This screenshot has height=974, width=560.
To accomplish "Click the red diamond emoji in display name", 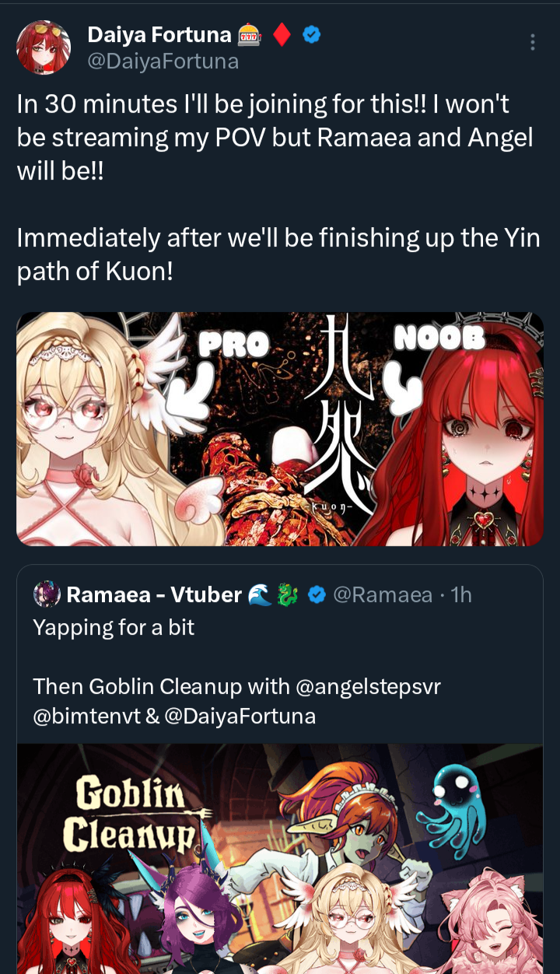I will [x=284, y=35].
